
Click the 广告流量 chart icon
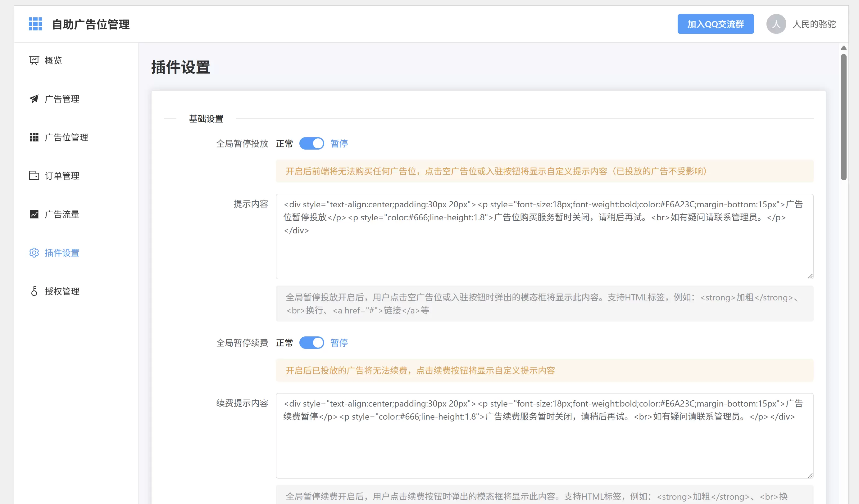pyautogui.click(x=34, y=214)
